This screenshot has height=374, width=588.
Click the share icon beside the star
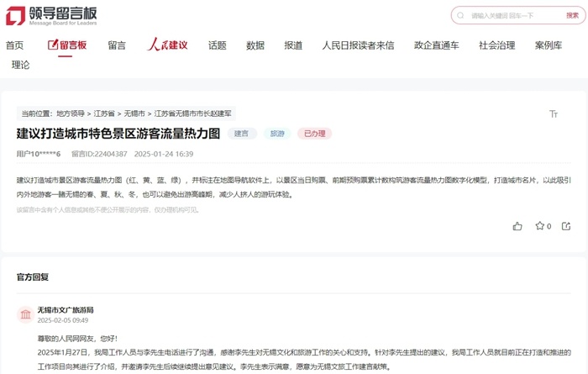pyautogui.click(x=566, y=226)
